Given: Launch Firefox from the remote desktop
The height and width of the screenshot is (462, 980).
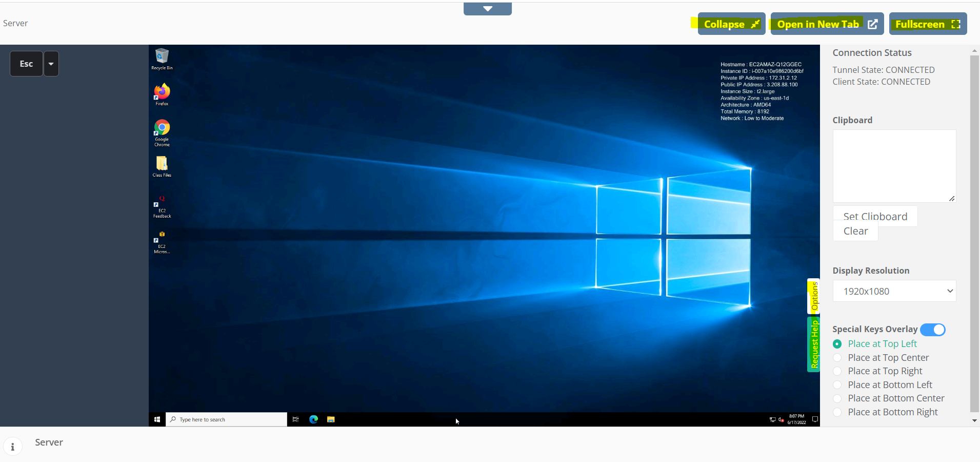Looking at the screenshot, I should click(162, 94).
